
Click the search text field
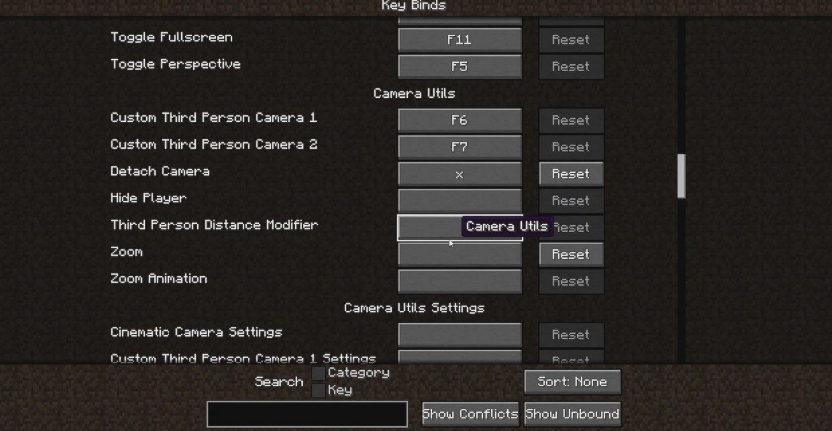coord(307,414)
